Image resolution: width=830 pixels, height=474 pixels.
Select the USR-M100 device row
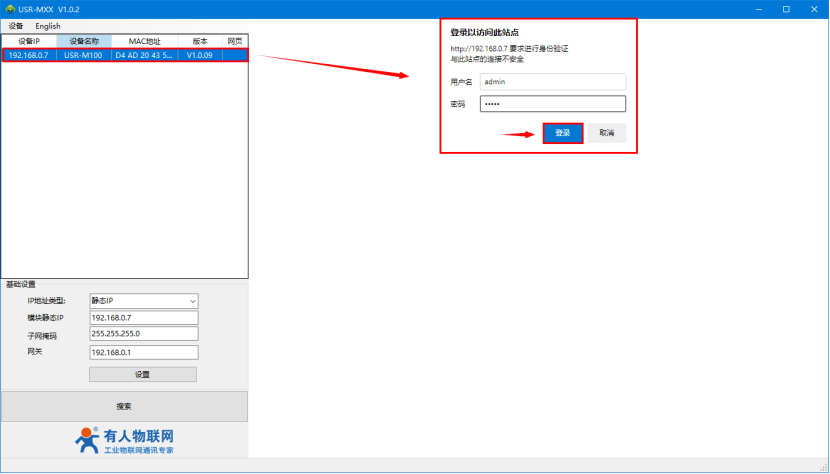(84, 55)
